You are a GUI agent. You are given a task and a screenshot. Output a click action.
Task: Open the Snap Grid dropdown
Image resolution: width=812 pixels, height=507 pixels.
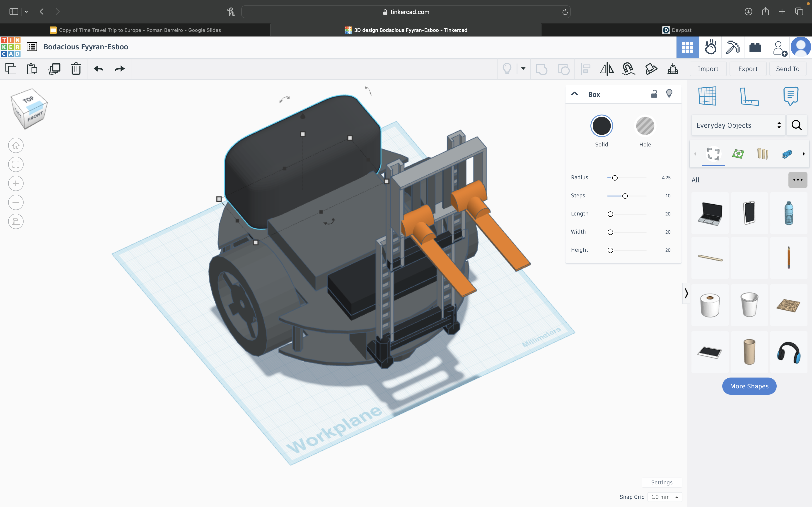(x=665, y=497)
